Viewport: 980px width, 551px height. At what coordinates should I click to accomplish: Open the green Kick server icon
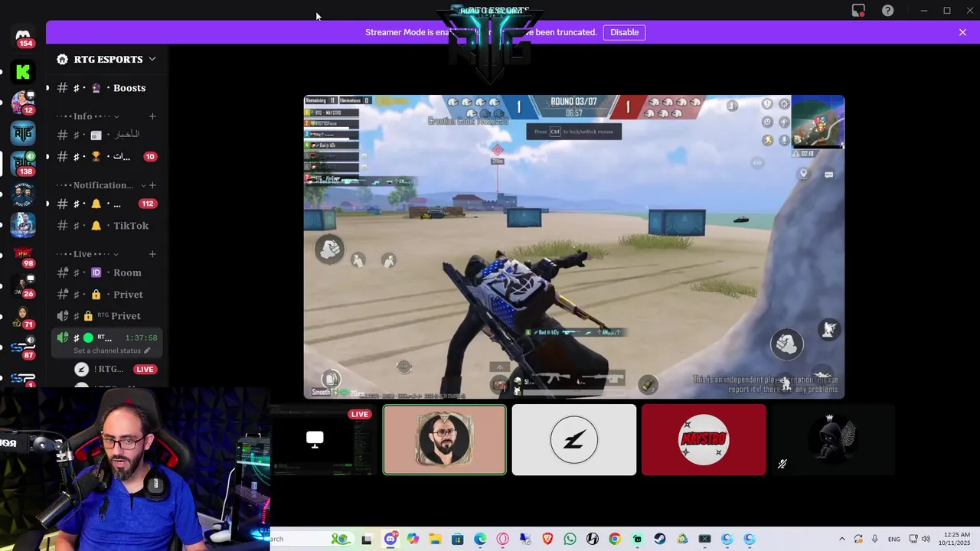(x=23, y=72)
